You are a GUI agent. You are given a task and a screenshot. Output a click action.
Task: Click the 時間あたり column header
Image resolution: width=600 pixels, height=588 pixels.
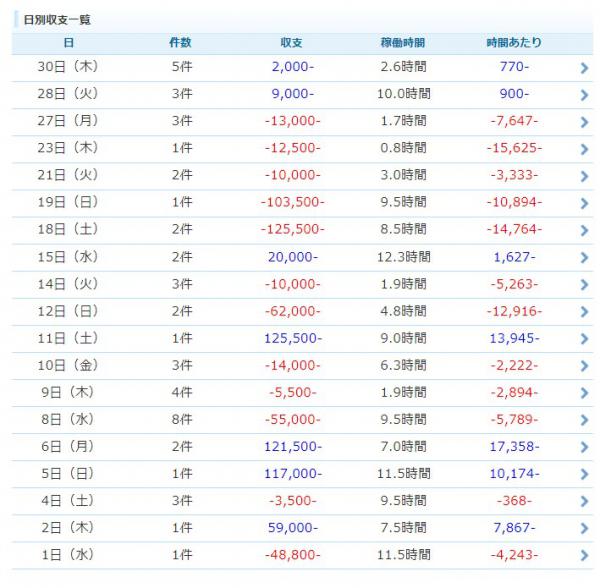514,42
